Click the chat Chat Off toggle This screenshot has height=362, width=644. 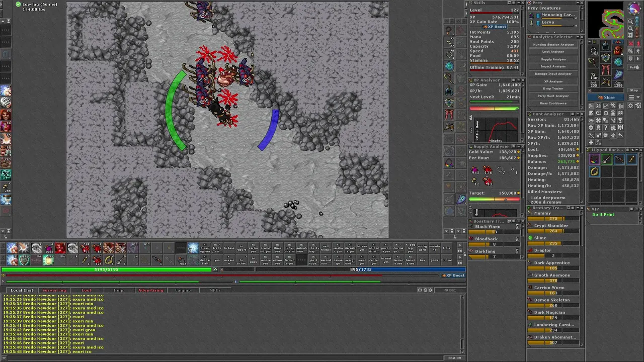(x=455, y=358)
